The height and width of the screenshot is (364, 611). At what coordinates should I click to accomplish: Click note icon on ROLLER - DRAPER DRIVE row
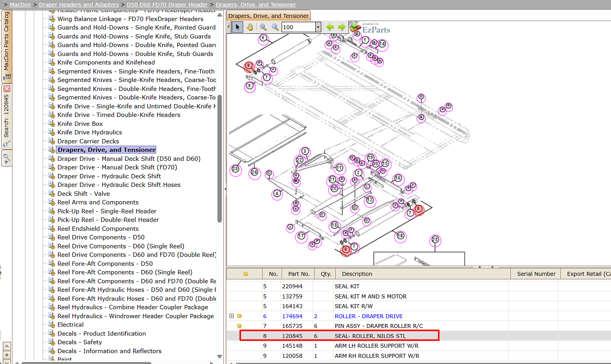point(240,316)
